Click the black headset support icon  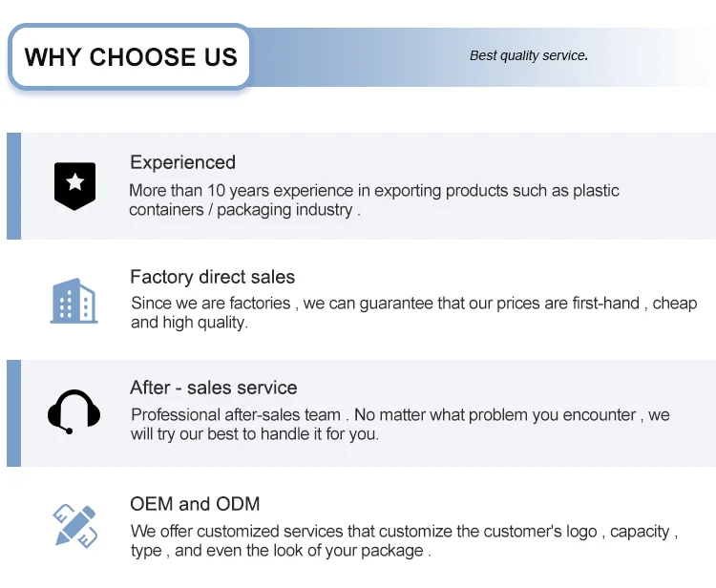click(74, 411)
